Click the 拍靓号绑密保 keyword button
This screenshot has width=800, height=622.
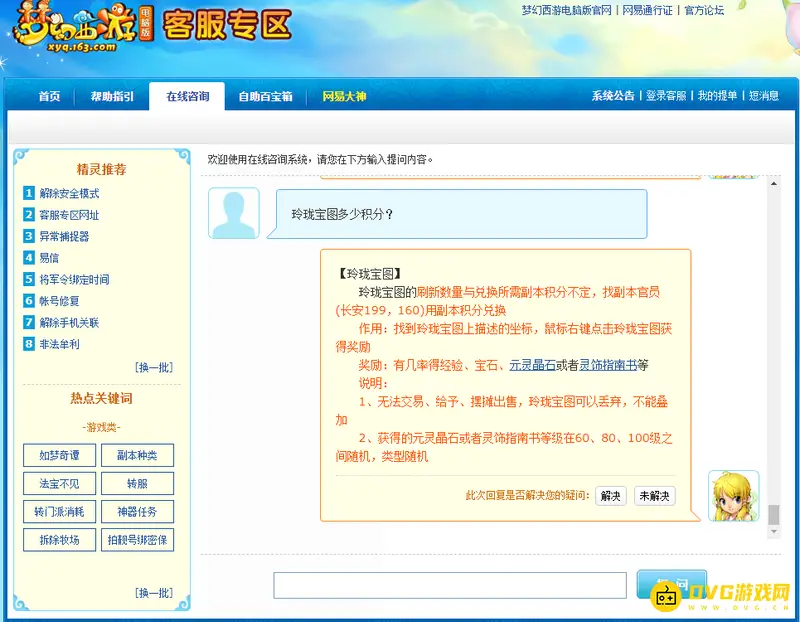click(137, 540)
